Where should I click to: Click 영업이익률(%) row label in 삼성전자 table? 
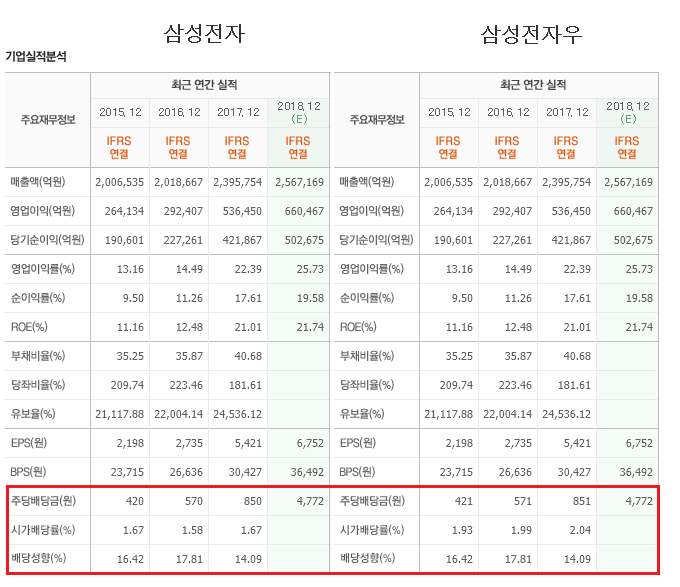pyautogui.click(x=42, y=269)
